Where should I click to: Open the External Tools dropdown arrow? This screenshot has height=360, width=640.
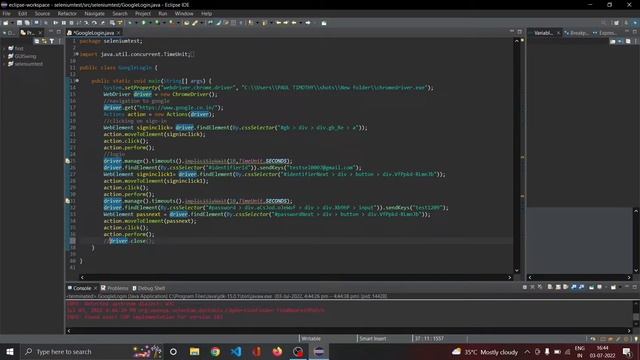(x=178, y=23)
